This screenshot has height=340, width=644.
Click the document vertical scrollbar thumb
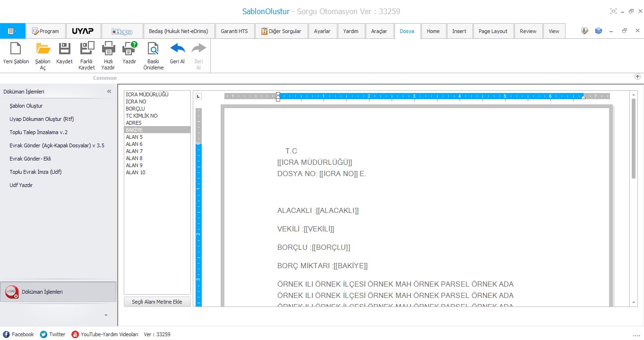(634, 138)
